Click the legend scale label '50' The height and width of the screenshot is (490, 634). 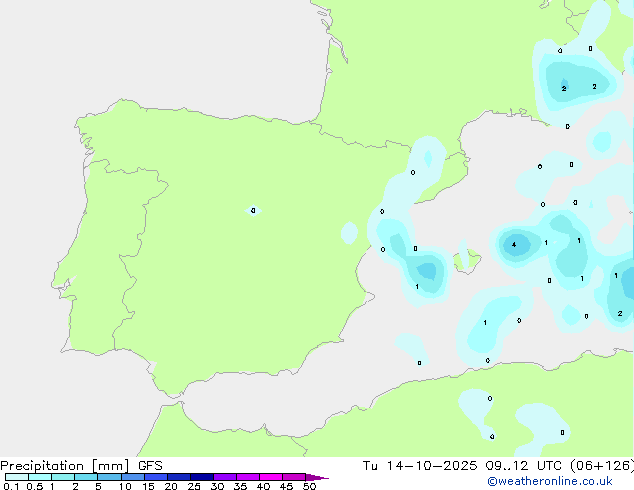pos(309,486)
